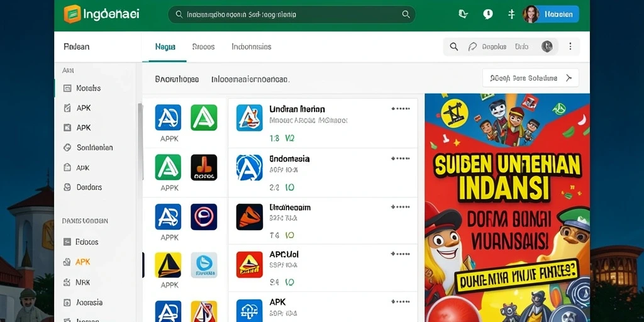Open Motaiks in the sidebar
Image resolution: width=644 pixels, height=322 pixels.
point(88,88)
